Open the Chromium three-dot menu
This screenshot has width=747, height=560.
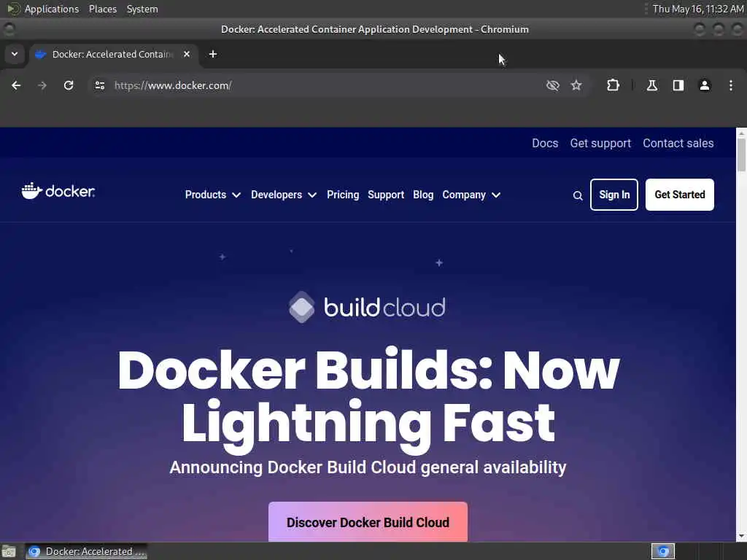pos(731,85)
